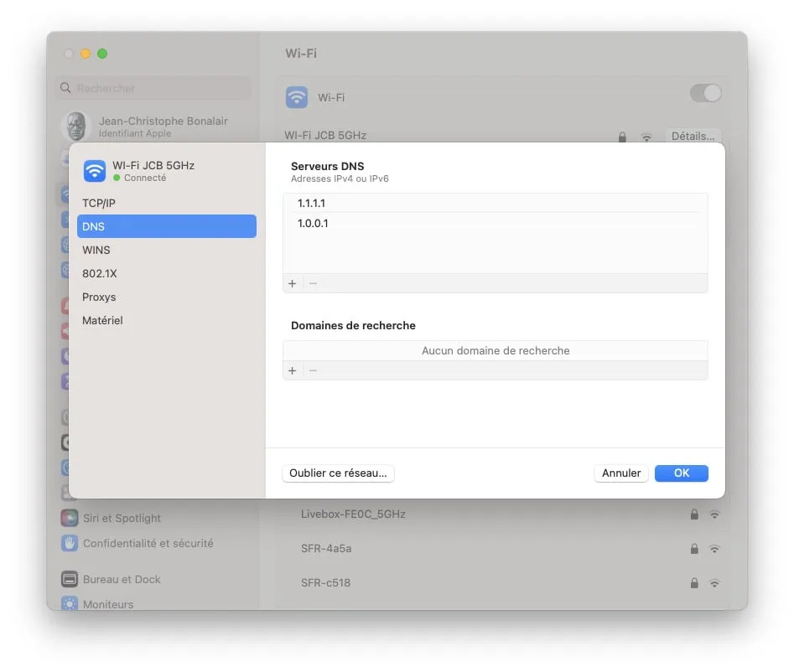Screen dimensions: 794x672
Task: Click the Rechercher search field
Action: [153, 88]
